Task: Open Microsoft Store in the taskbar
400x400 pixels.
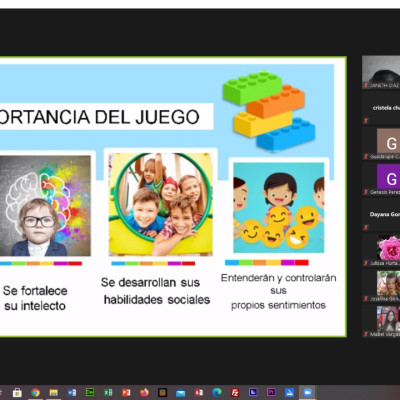Action: [17, 393]
